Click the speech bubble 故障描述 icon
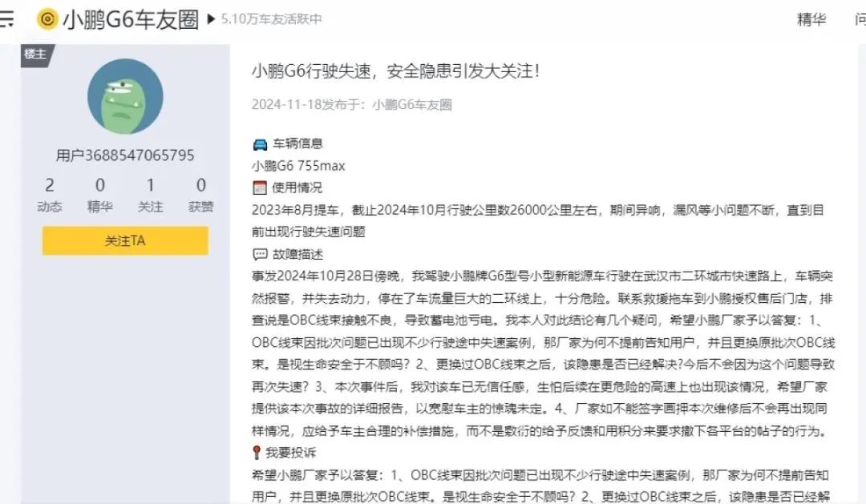866x504 pixels. point(260,254)
